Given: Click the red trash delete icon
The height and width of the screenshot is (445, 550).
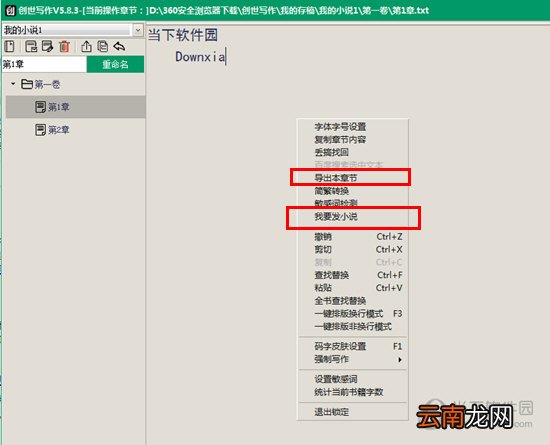Looking at the screenshot, I should (x=64, y=46).
